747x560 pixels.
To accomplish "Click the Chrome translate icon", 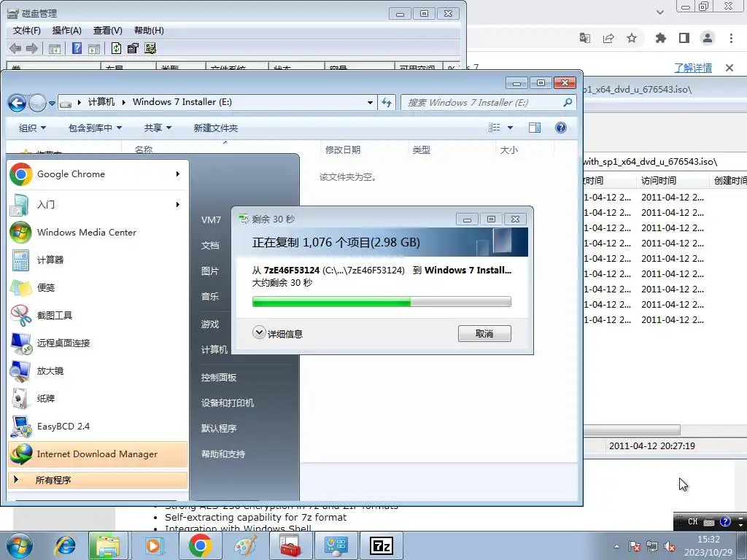I will [585, 38].
